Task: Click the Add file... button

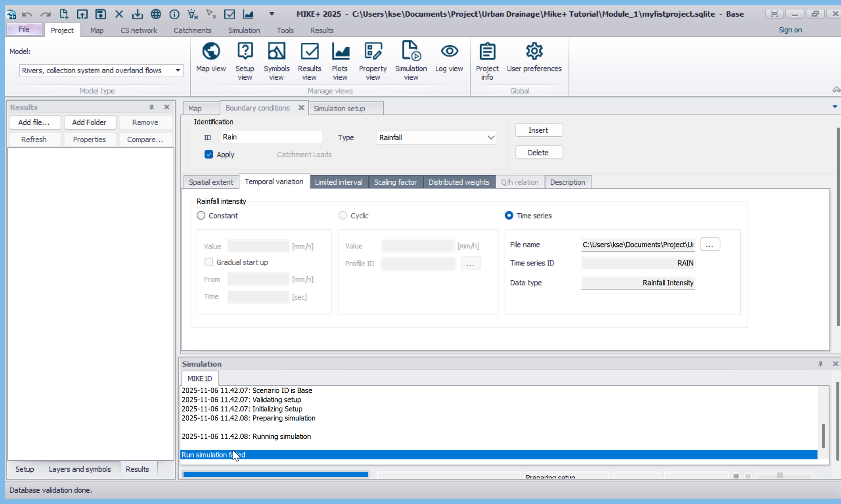Action: click(34, 122)
